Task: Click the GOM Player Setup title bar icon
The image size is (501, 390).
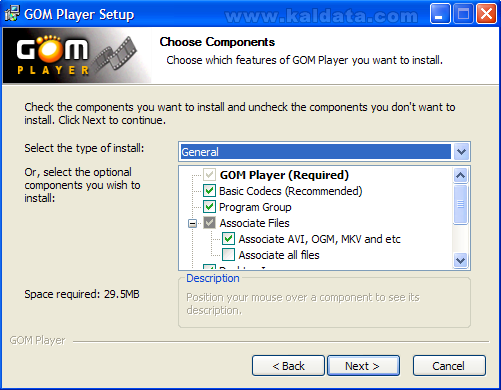Action: tap(12, 13)
